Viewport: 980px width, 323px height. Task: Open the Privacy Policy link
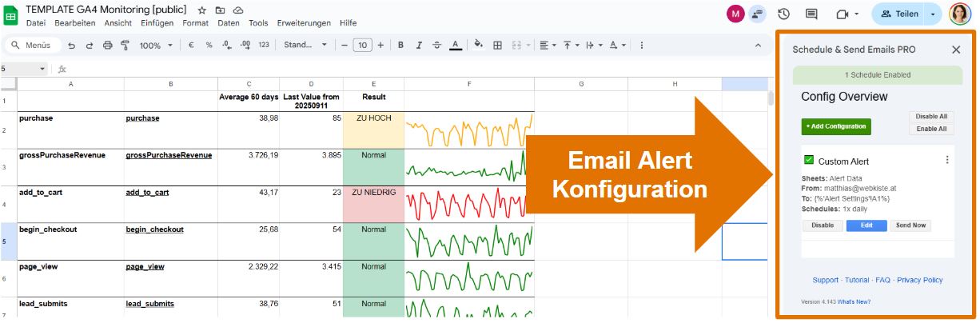(x=920, y=281)
